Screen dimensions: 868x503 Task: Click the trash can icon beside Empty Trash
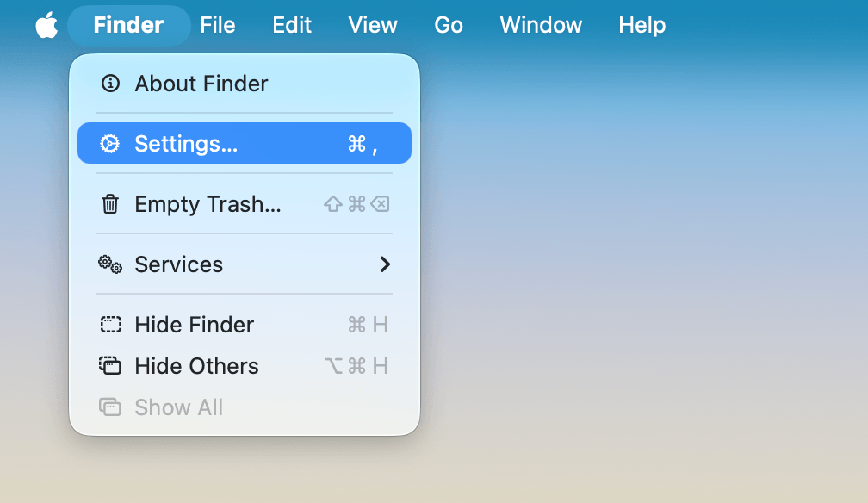109,204
